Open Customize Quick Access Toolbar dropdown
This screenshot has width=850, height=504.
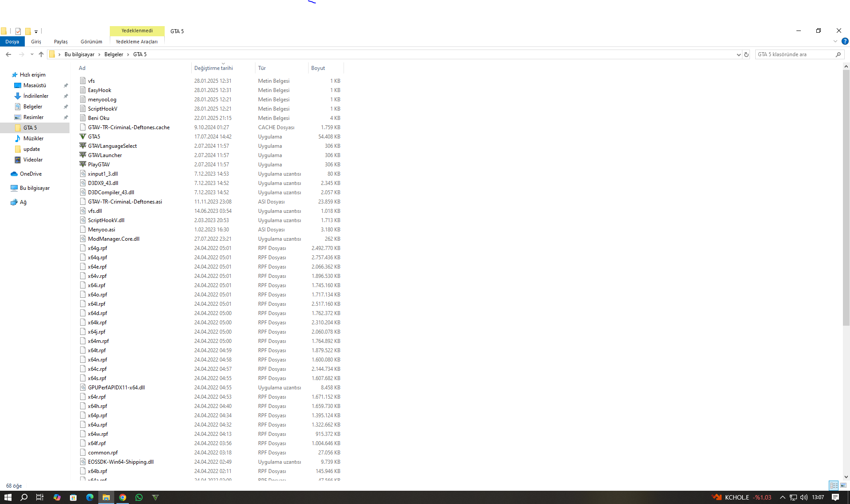coord(36,31)
